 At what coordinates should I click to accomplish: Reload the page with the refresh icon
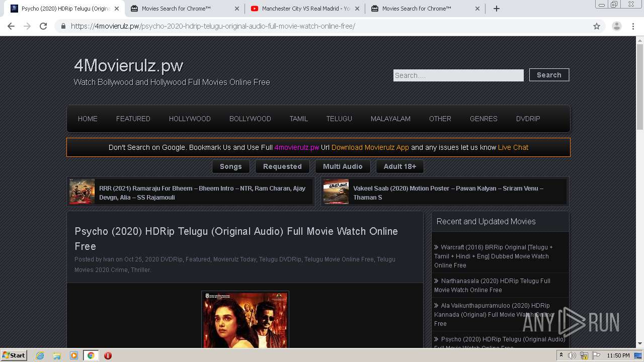point(43,26)
